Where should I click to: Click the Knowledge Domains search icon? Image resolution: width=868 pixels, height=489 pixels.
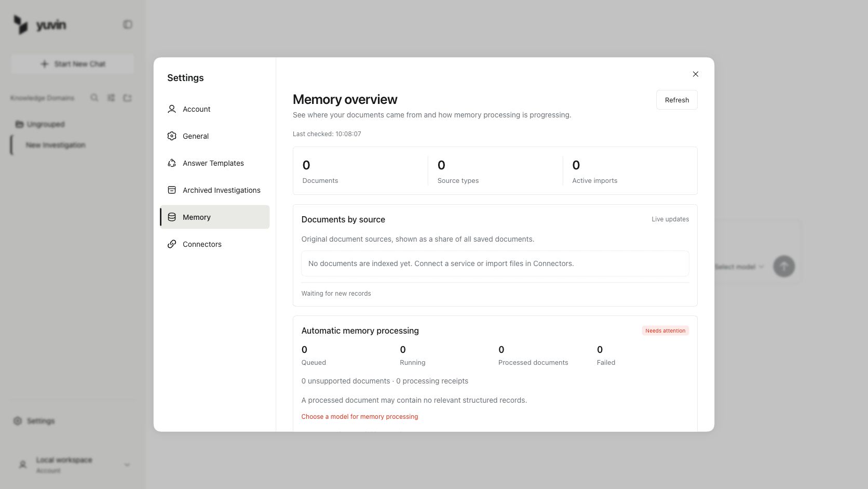tap(94, 98)
